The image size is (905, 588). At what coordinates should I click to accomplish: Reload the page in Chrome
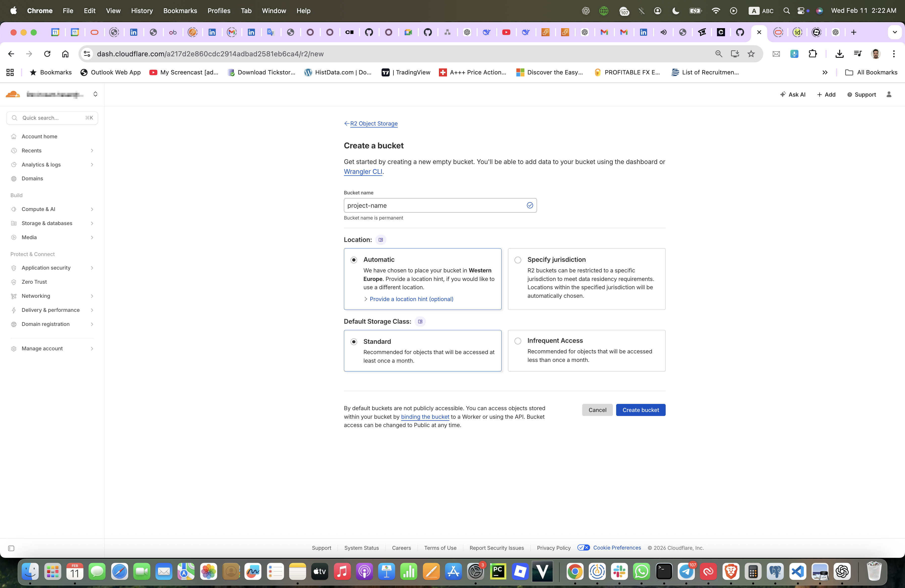coord(47,54)
